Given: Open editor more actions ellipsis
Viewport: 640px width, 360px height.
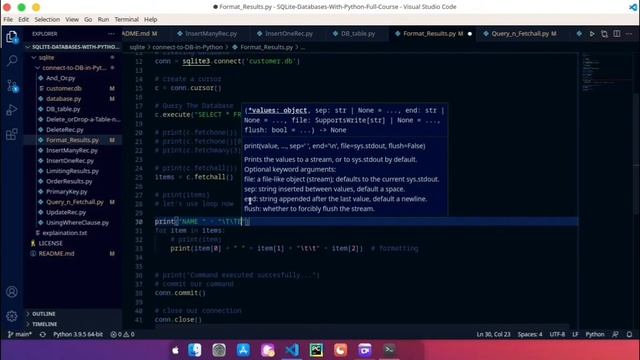Looking at the screenshot, I should point(629,34).
